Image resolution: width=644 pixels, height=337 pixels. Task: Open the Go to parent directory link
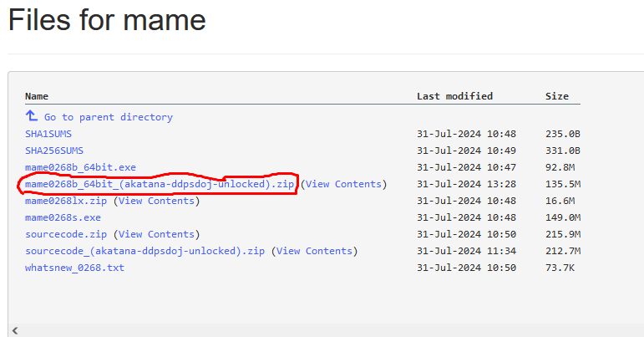109,117
